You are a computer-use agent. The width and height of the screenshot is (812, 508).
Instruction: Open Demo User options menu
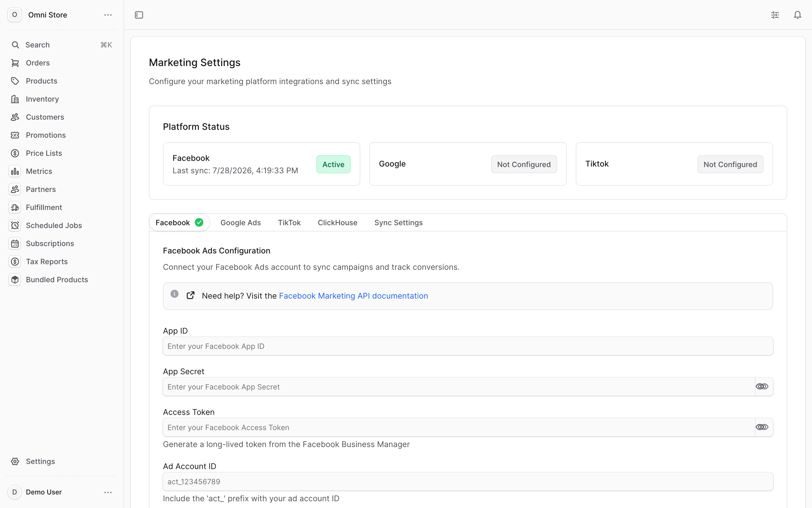[x=108, y=492]
